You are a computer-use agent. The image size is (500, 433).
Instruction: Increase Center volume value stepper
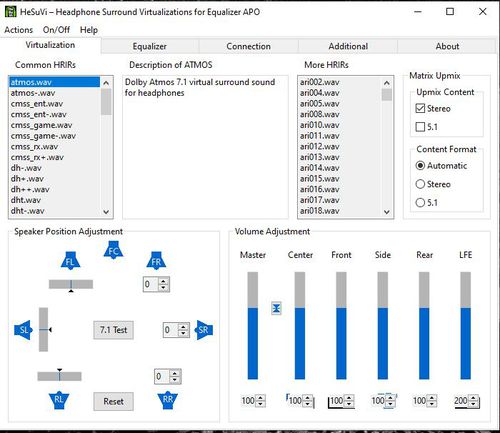pos(308,397)
